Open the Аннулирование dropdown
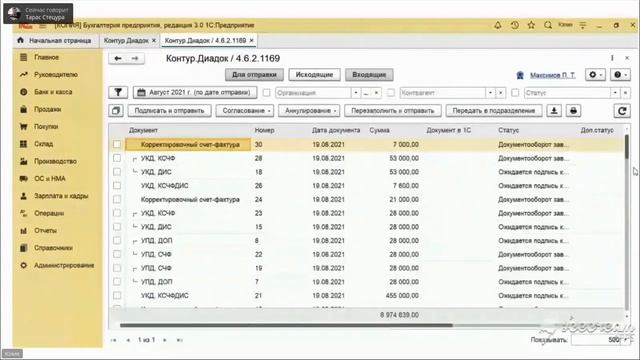The width and height of the screenshot is (640, 360). pos(309,111)
